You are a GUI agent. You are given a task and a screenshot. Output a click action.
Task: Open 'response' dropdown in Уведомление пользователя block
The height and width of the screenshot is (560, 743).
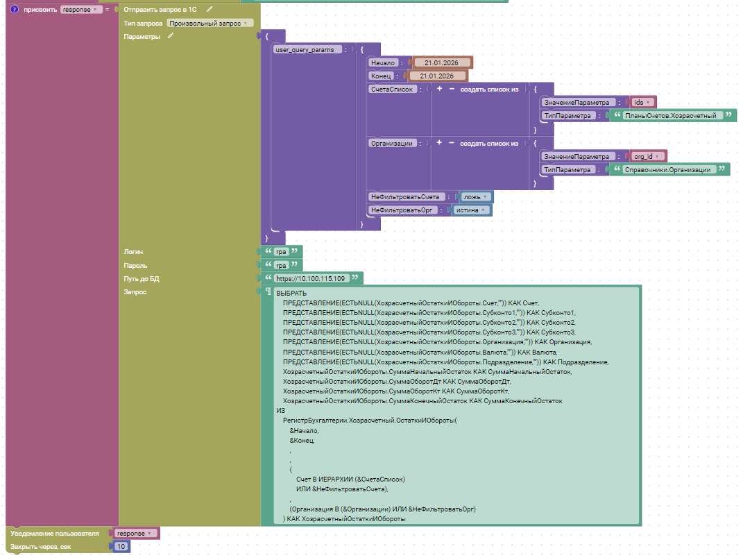pos(135,534)
